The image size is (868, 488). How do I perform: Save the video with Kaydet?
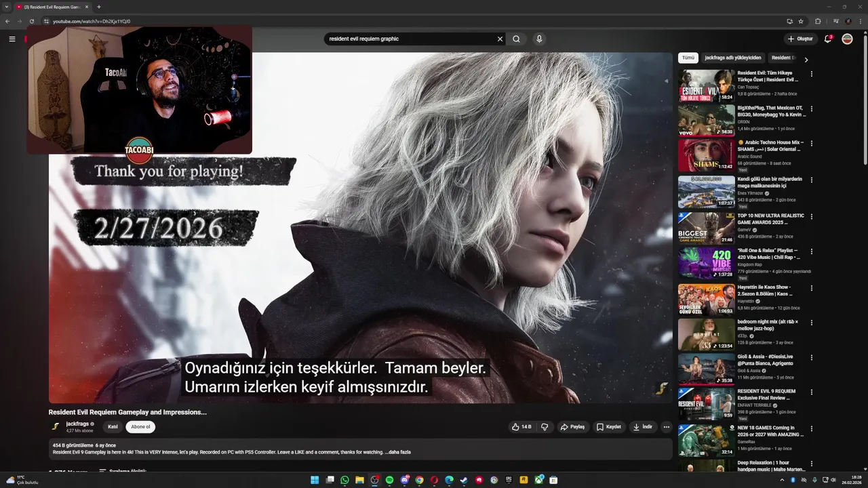pyautogui.click(x=609, y=427)
